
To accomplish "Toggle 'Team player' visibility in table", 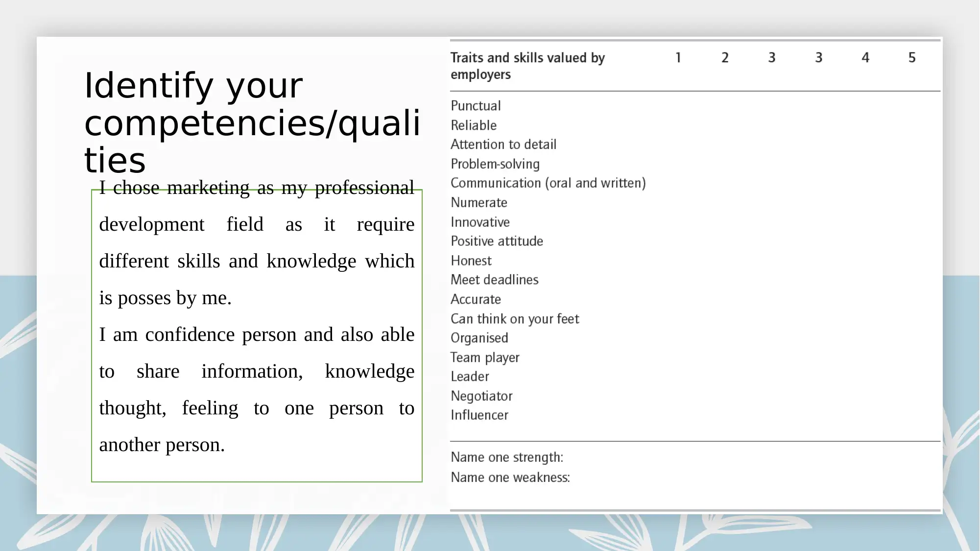I will [x=485, y=357].
